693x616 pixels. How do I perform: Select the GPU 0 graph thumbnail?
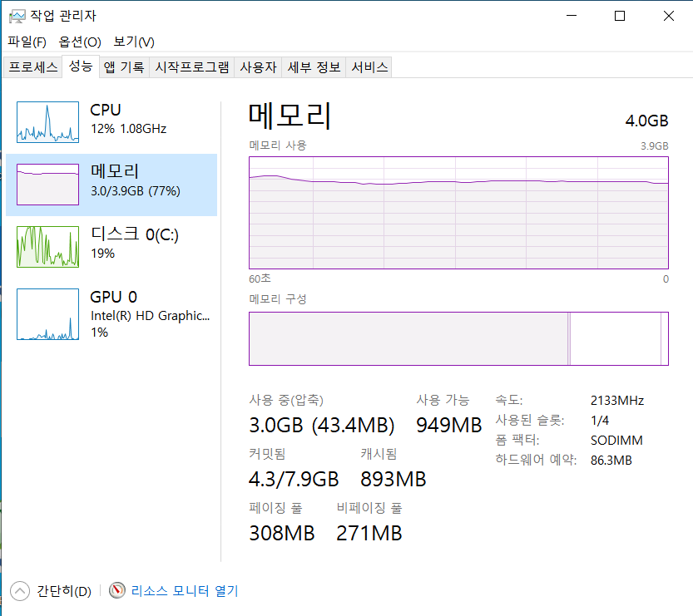(47, 314)
